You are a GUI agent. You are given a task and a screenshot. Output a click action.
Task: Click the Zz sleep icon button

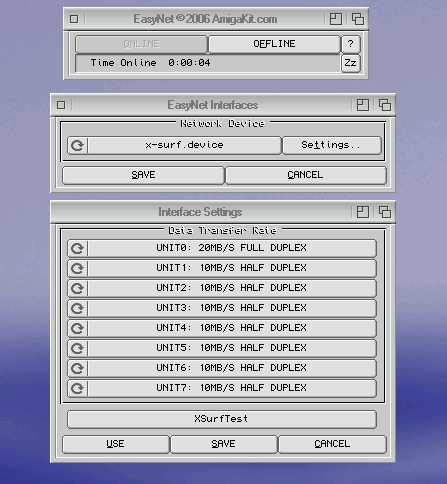click(351, 63)
